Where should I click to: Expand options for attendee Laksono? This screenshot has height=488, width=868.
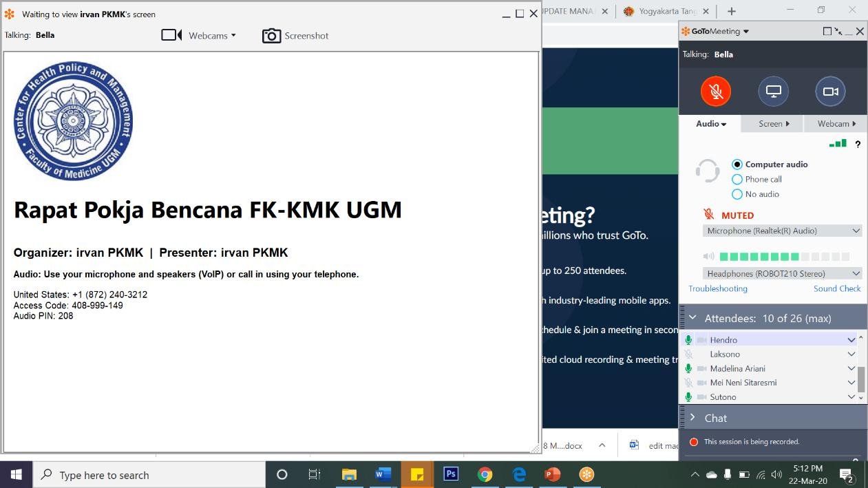click(x=851, y=354)
